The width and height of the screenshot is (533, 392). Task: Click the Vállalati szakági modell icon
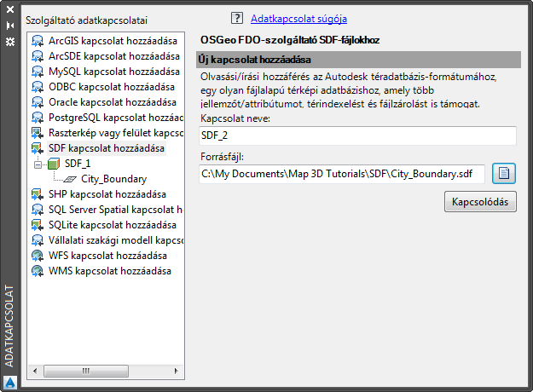click(x=37, y=240)
